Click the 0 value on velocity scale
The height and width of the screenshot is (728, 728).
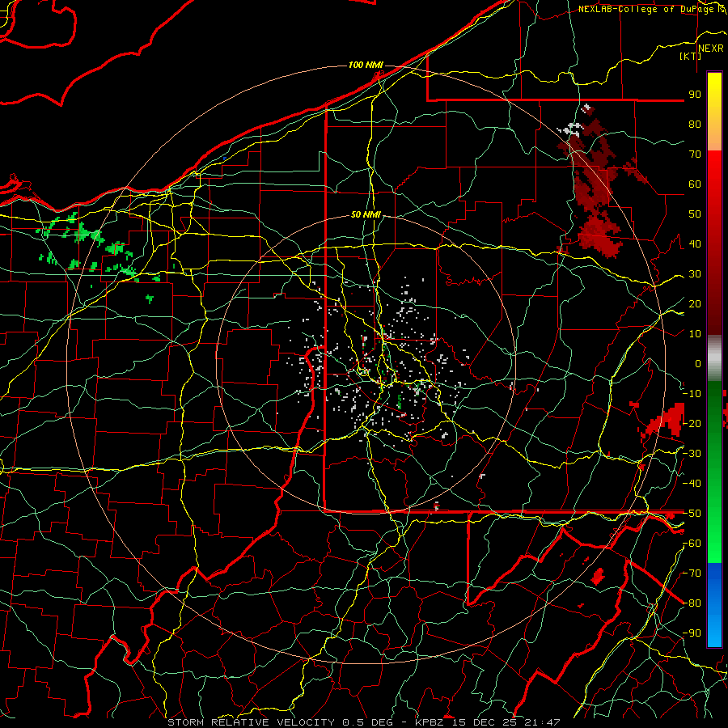(698, 363)
